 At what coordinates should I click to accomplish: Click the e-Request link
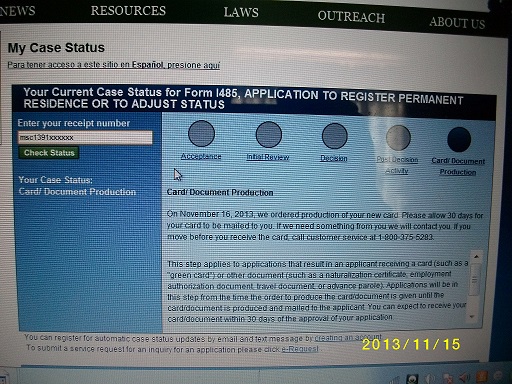coord(300,349)
